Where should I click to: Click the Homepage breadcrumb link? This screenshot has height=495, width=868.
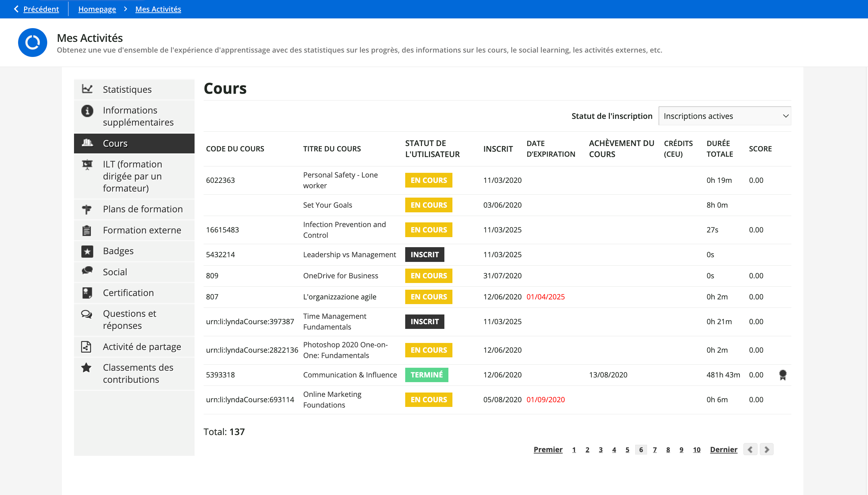[97, 9]
